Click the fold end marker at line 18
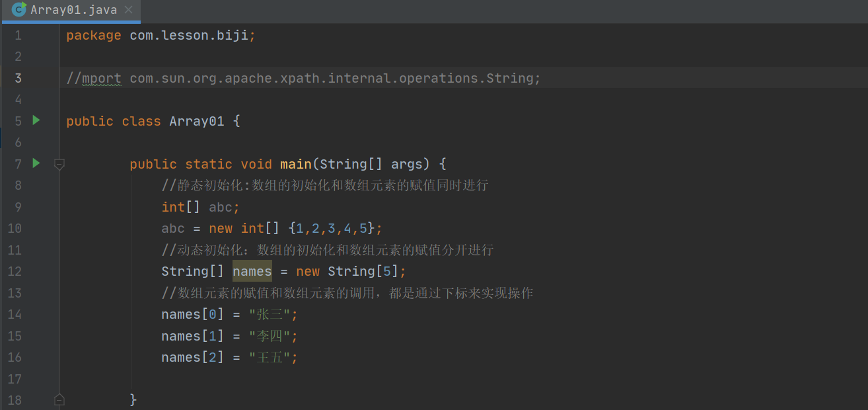This screenshot has width=868, height=410. [x=59, y=399]
